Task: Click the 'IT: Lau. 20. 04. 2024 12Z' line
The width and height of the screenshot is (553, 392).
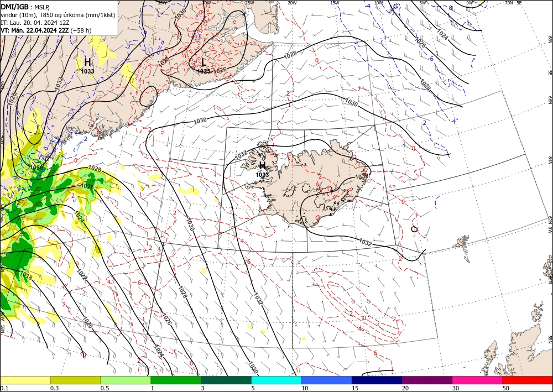Action: (35, 23)
